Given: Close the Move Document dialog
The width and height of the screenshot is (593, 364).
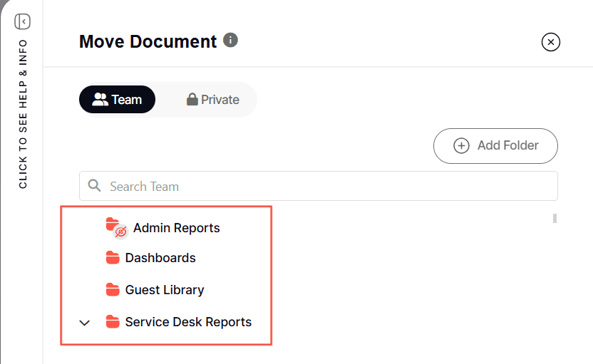Looking at the screenshot, I should click(x=551, y=42).
